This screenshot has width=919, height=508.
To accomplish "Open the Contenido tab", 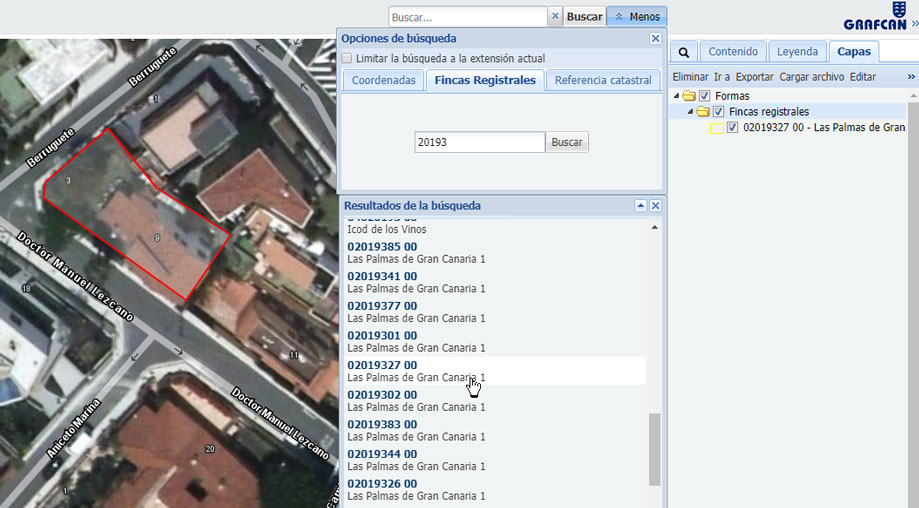I will (733, 52).
